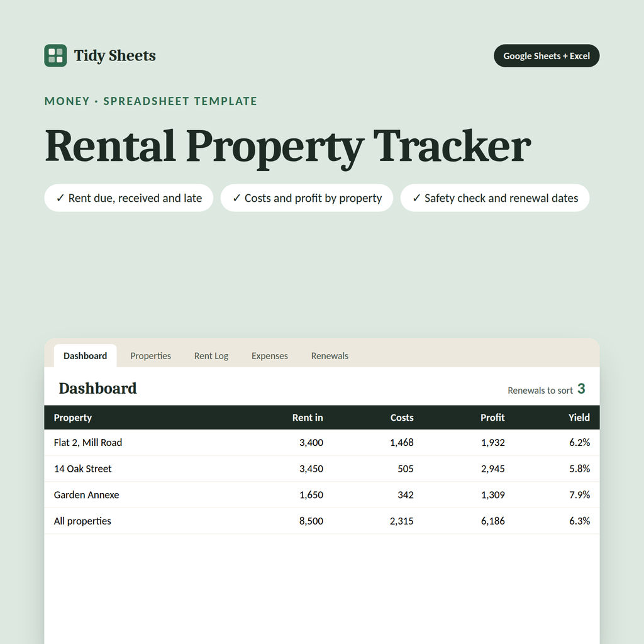Go to the Expenses tab
The image size is (644, 644).
pyautogui.click(x=269, y=356)
